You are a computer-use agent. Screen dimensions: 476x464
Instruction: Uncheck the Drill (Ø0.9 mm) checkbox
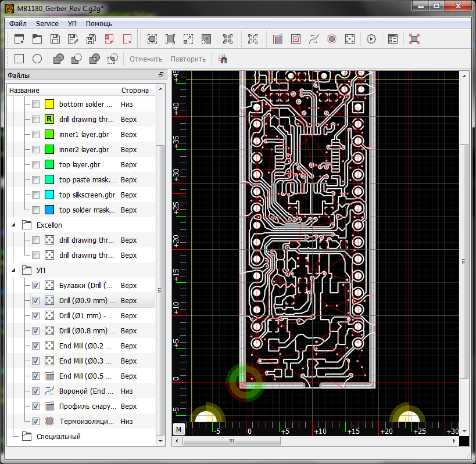point(36,301)
